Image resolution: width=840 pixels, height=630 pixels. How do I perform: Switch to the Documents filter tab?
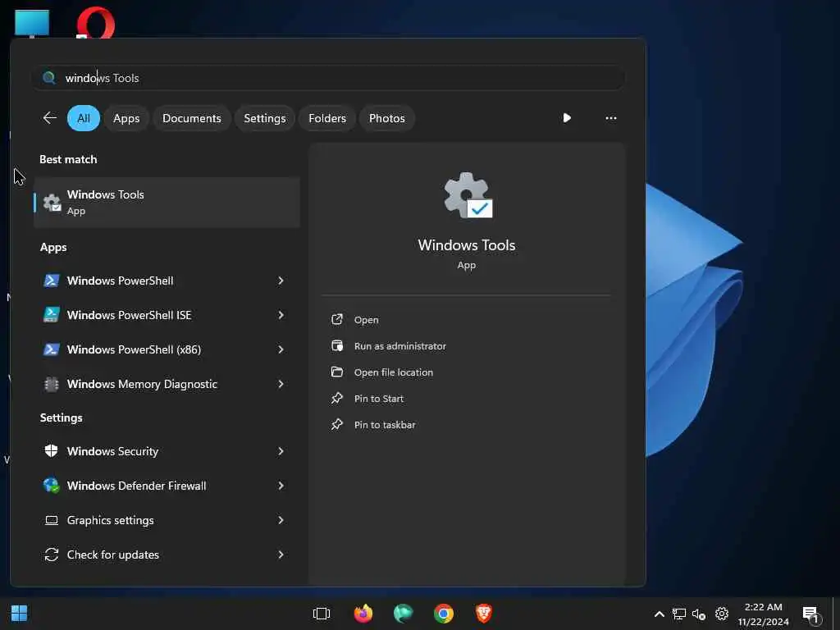click(x=192, y=118)
